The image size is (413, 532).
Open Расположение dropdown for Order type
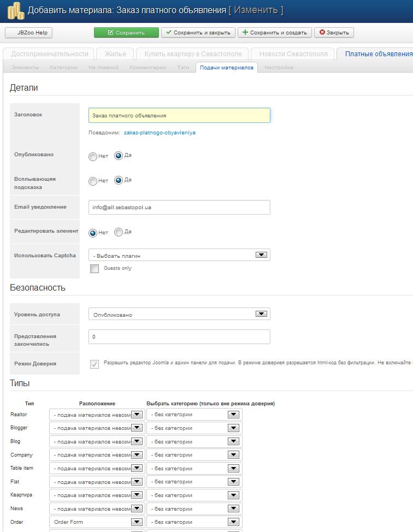[97, 522]
